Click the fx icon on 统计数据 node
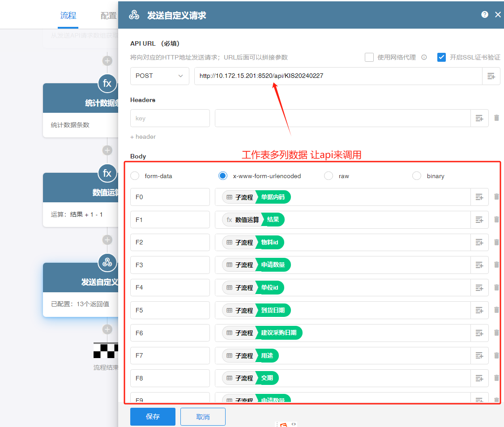Screen dimensions: 504x427 click(x=107, y=83)
